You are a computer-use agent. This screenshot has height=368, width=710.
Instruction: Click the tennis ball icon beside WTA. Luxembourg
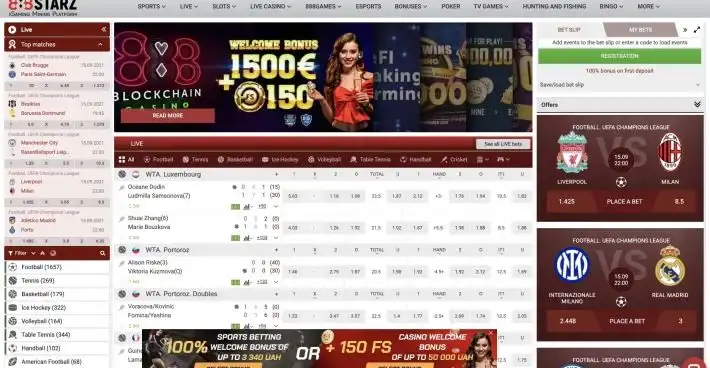122,174
